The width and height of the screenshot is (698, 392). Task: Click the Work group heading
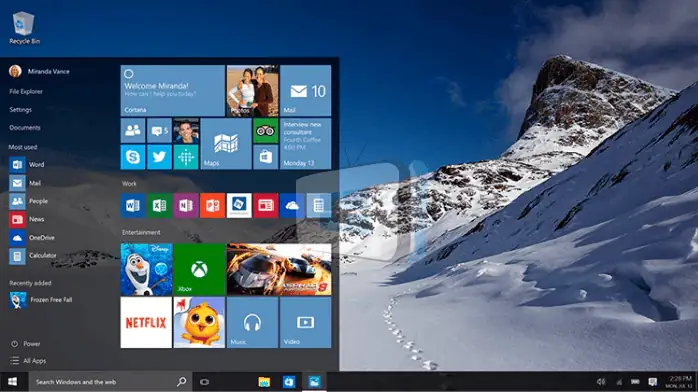(129, 184)
